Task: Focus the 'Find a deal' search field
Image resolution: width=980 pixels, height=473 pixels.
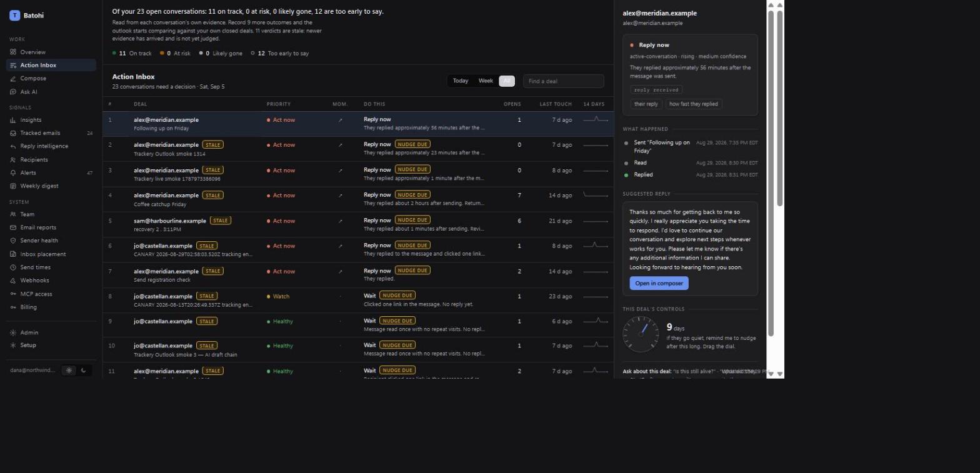Action: [564, 81]
